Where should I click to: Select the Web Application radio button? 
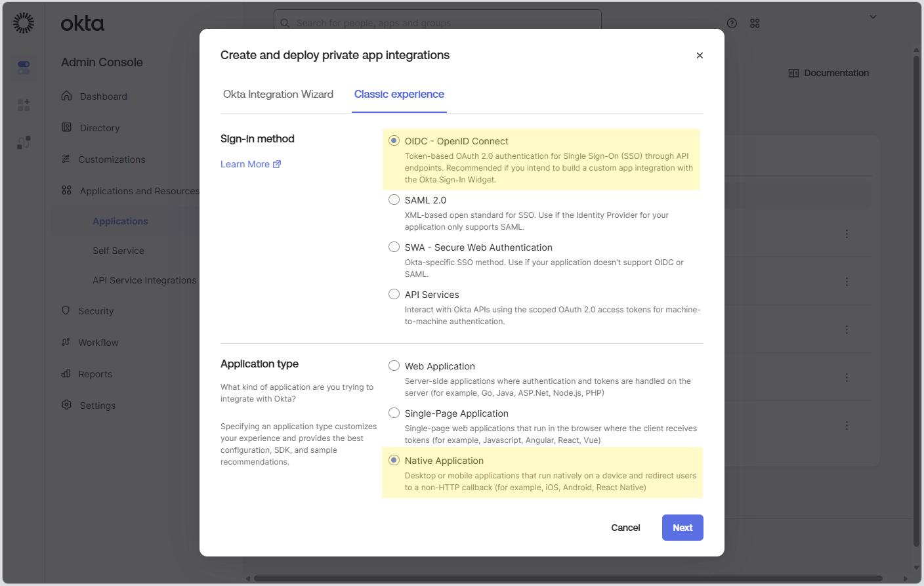pyautogui.click(x=394, y=366)
